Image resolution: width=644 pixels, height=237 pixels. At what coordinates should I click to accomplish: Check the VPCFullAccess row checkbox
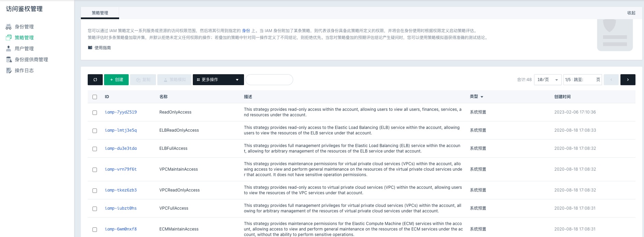click(95, 209)
